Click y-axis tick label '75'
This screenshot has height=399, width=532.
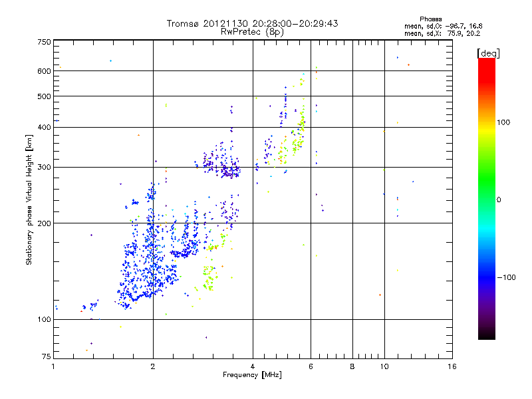tap(47, 356)
